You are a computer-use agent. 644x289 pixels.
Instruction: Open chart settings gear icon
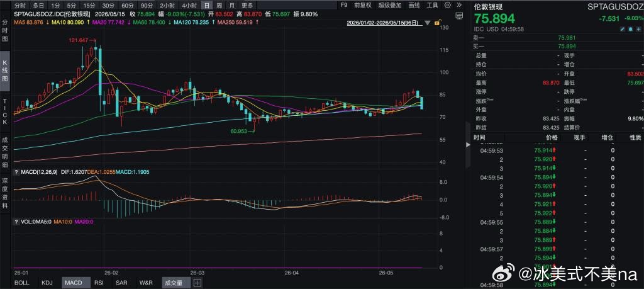click(449, 5)
